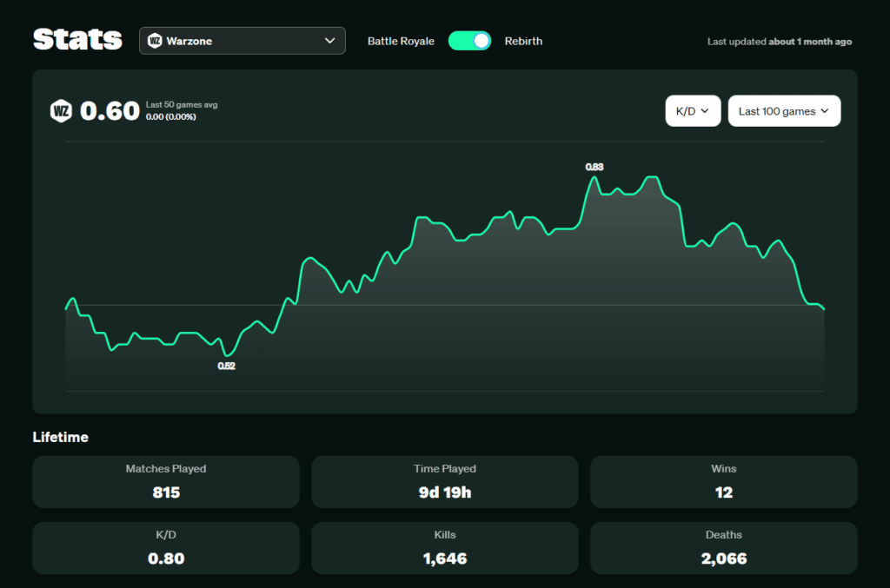Open the Last 100 games range dropdown
890x588 pixels.
(784, 110)
